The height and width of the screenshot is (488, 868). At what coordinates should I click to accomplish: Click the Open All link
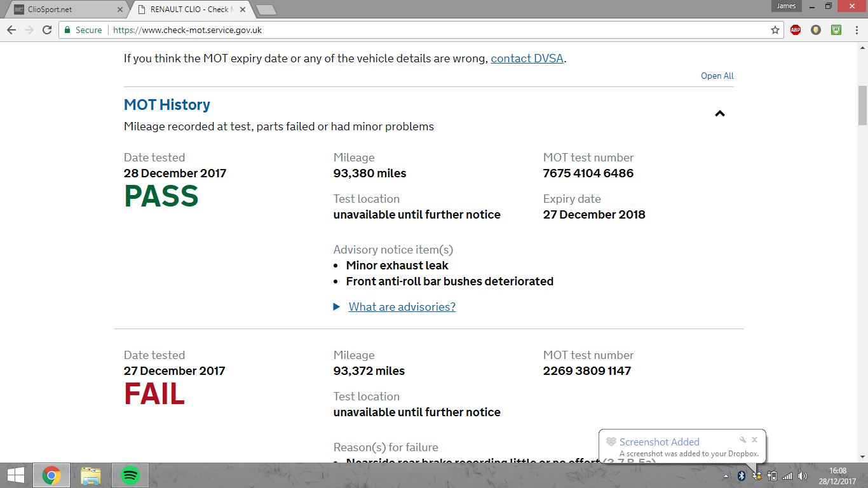(x=717, y=76)
